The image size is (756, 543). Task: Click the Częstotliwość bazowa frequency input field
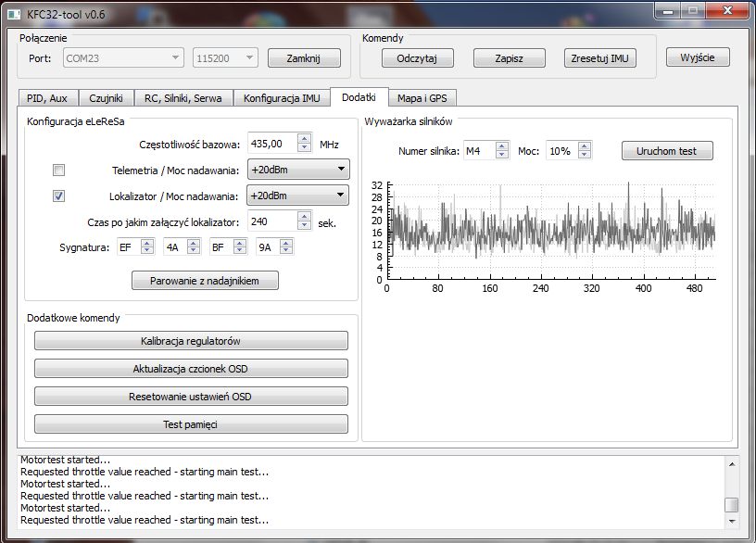(272, 144)
